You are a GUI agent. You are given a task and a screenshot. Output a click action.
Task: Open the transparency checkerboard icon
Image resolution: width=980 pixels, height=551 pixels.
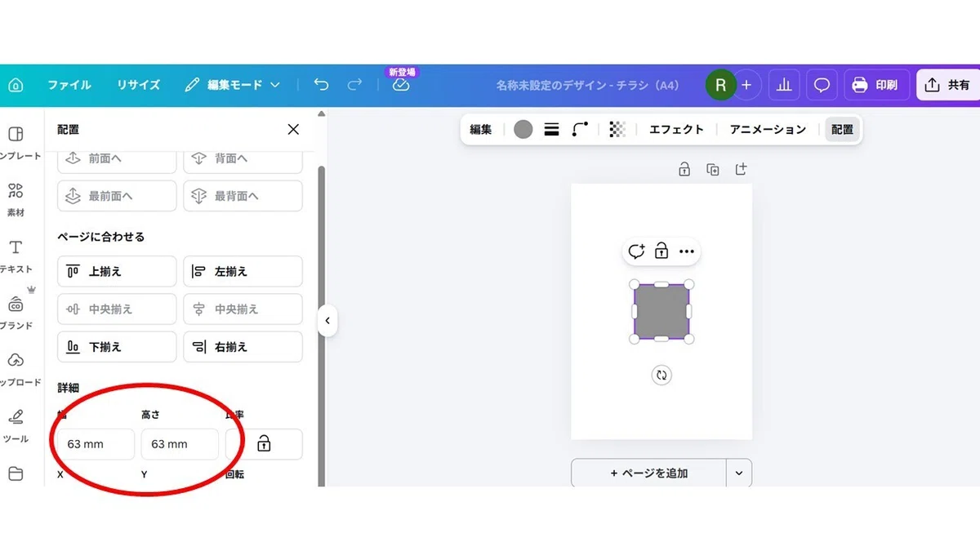pyautogui.click(x=618, y=129)
